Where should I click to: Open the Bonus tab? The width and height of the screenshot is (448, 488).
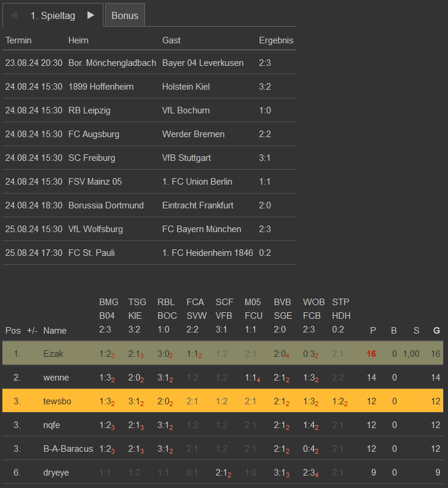[125, 15]
